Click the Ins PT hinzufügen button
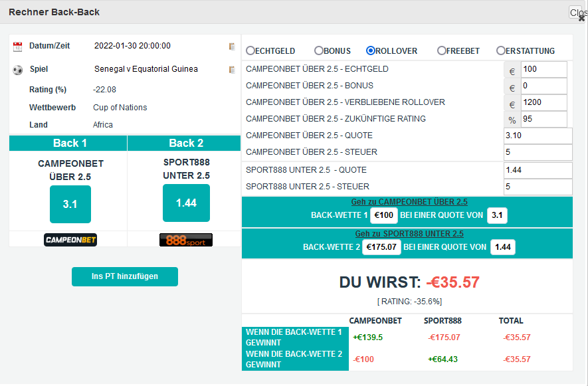Viewport: 588px width, 386px height. pos(125,276)
